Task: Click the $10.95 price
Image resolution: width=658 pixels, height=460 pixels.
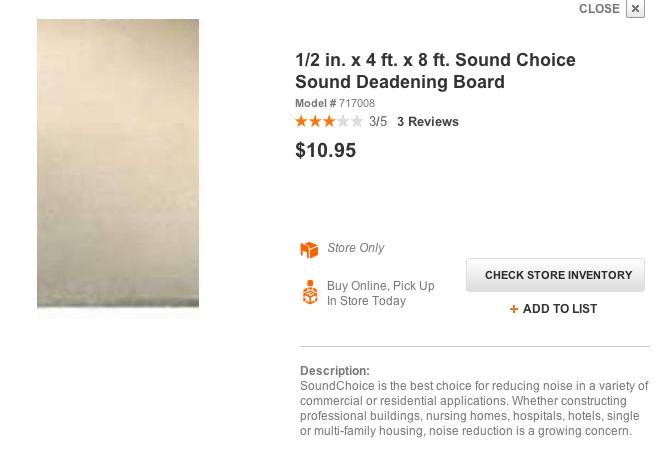Action: click(325, 151)
